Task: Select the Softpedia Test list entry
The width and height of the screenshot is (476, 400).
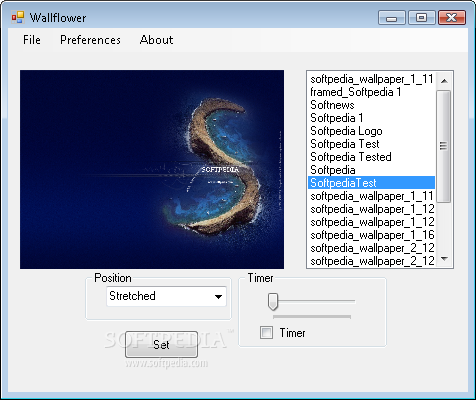Action: pos(371,144)
